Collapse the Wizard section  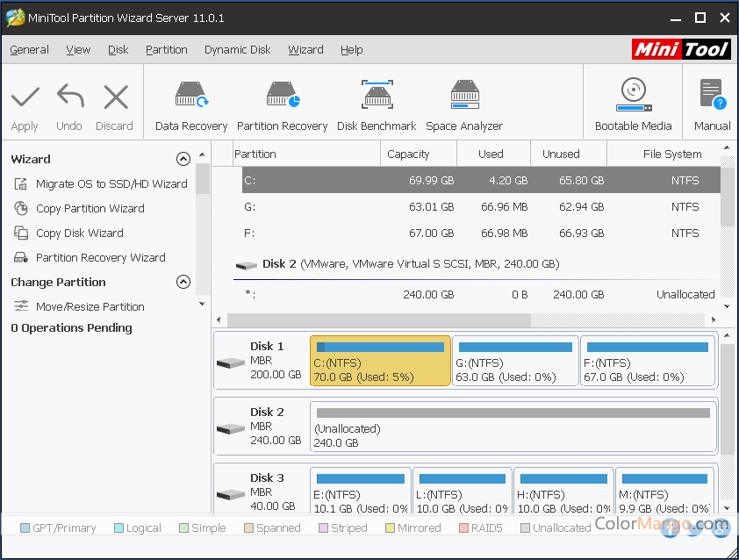183,159
